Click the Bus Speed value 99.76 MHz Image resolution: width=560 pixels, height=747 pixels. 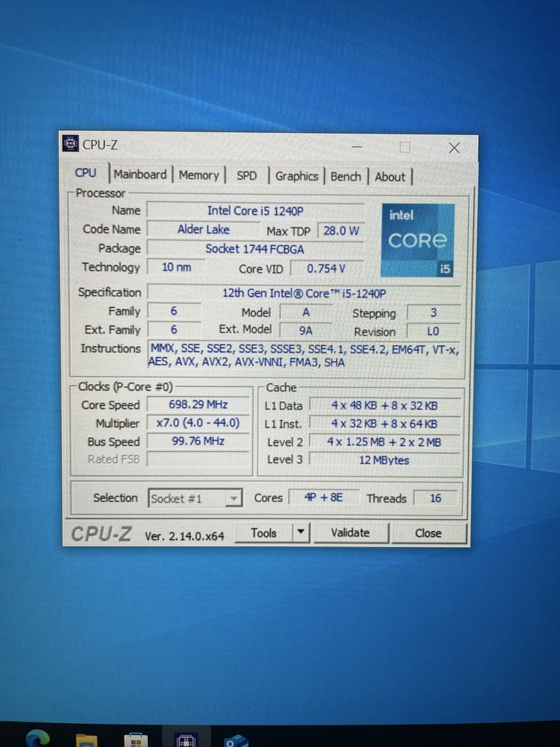click(198, 441)
